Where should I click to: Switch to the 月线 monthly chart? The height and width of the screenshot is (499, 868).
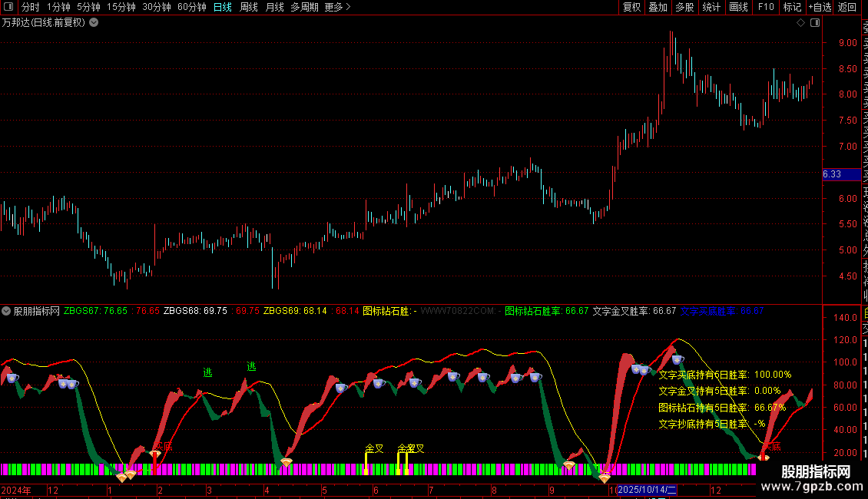click(x=274, y=7)
